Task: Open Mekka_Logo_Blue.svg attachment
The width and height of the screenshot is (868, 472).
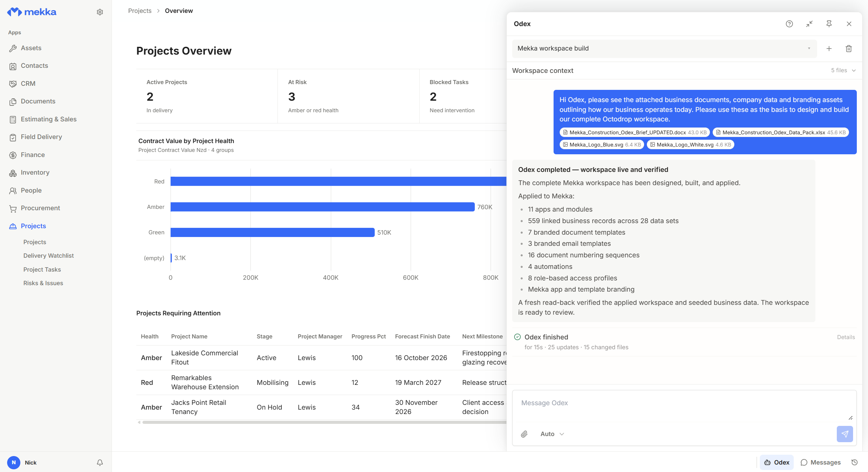Action: click(x=602, y=145)
